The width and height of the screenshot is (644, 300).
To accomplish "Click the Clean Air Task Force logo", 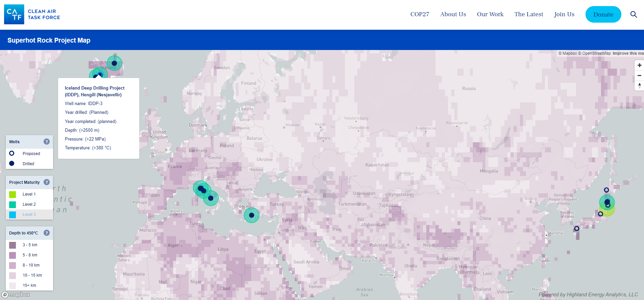I will 32,14.
